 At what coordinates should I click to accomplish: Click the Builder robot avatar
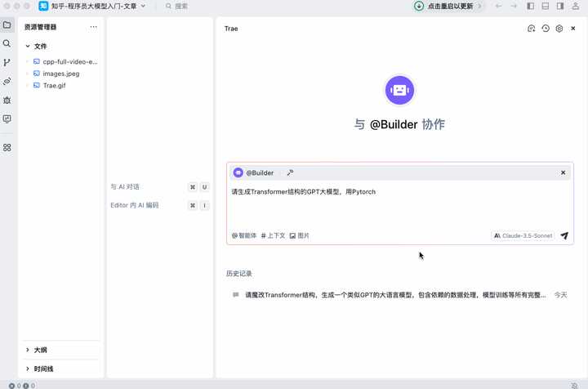399,90
